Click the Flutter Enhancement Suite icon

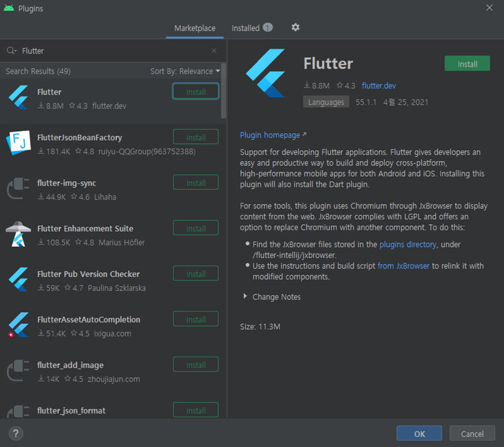[18, 234]
